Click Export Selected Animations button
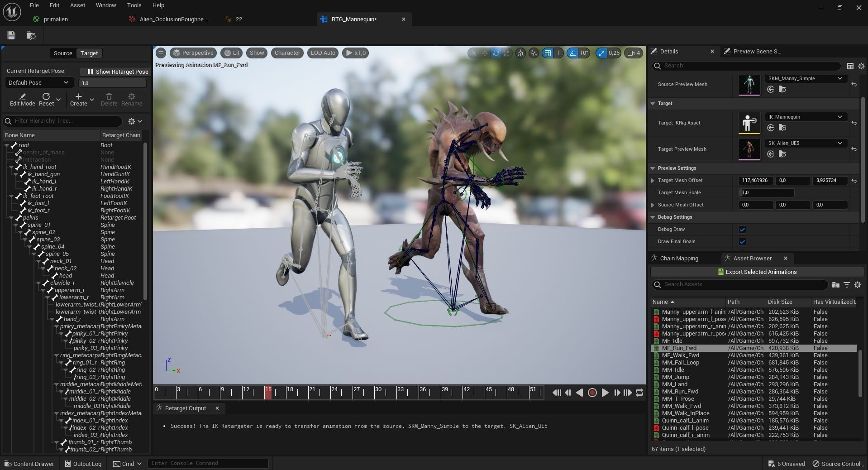 (x=757, y=272)
